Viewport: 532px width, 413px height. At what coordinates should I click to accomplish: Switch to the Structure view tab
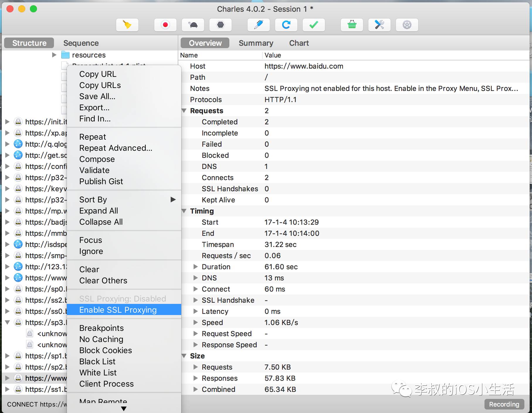pos(29,43)
